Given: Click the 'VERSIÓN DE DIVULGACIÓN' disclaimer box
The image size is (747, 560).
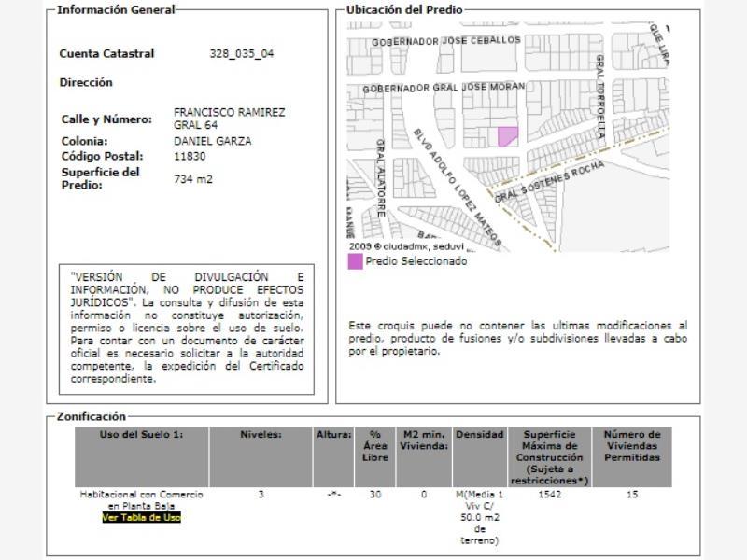Looking at the screenshot, I should point(187,329).
